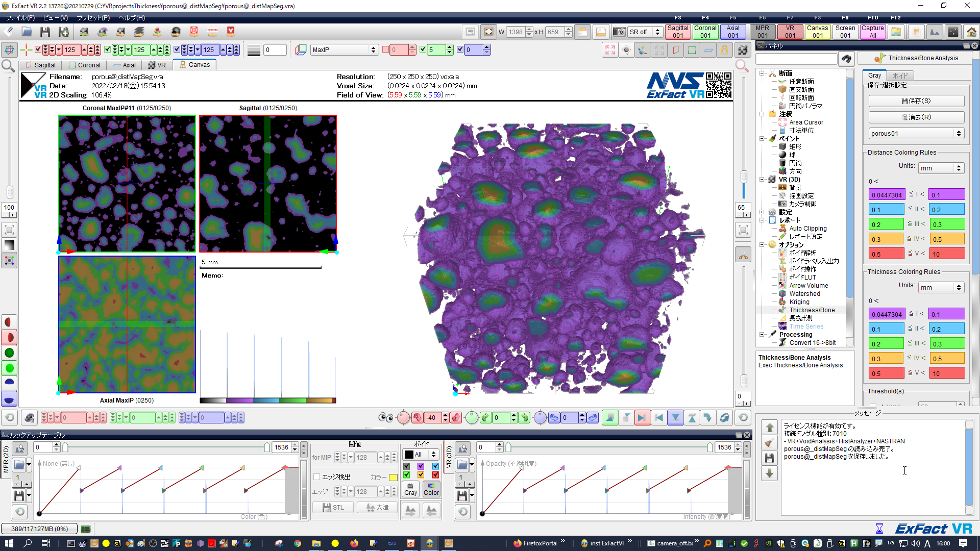Click the save file floppy icon

pyautogui.click(x=45, y=32)
